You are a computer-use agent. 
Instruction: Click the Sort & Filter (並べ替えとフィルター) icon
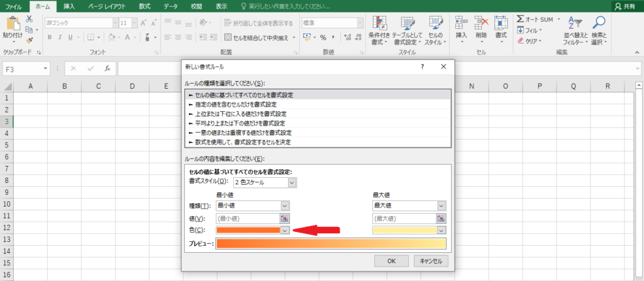[575, 22]
